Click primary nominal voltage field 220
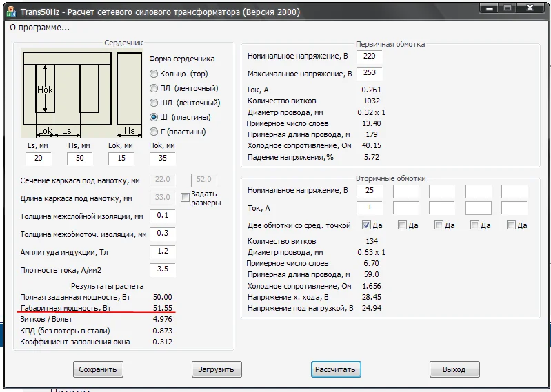Image resolution: width=551 pixels, height=392 pixels. tap(370, 56)
